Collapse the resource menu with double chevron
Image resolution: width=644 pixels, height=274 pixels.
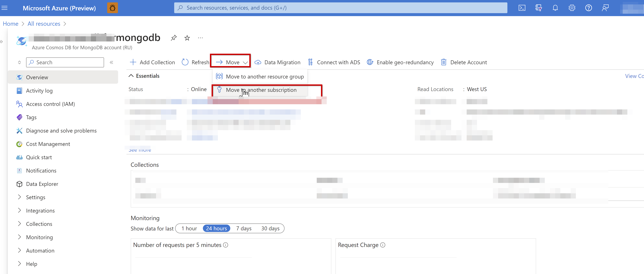pyautogui.click(x=111, y=63)
